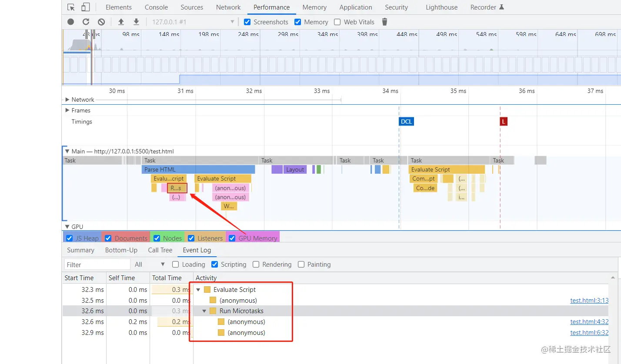This screenshot has width=621, height=364.
Task: Select the Performance tab
Action: (x=271, y=7)
